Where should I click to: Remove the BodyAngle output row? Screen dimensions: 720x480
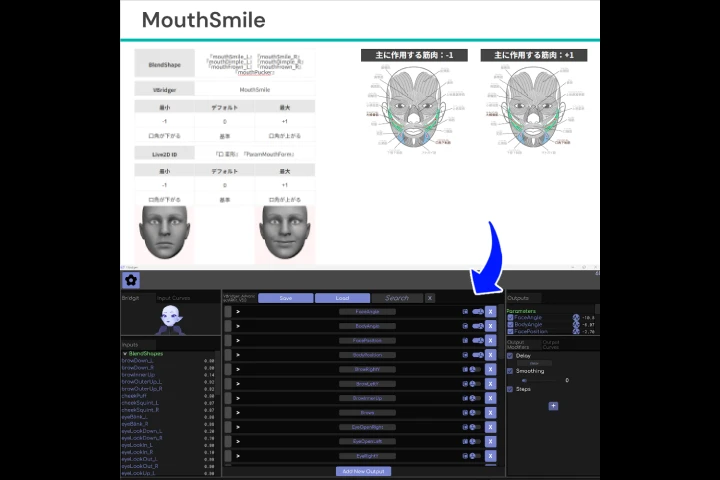pyautogui.click(x=490, y=326)
